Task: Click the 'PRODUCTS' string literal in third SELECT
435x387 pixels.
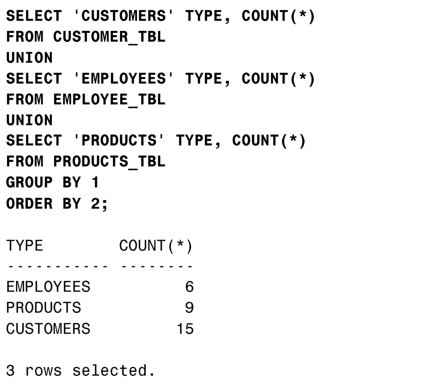Action: tap(119, 140)
